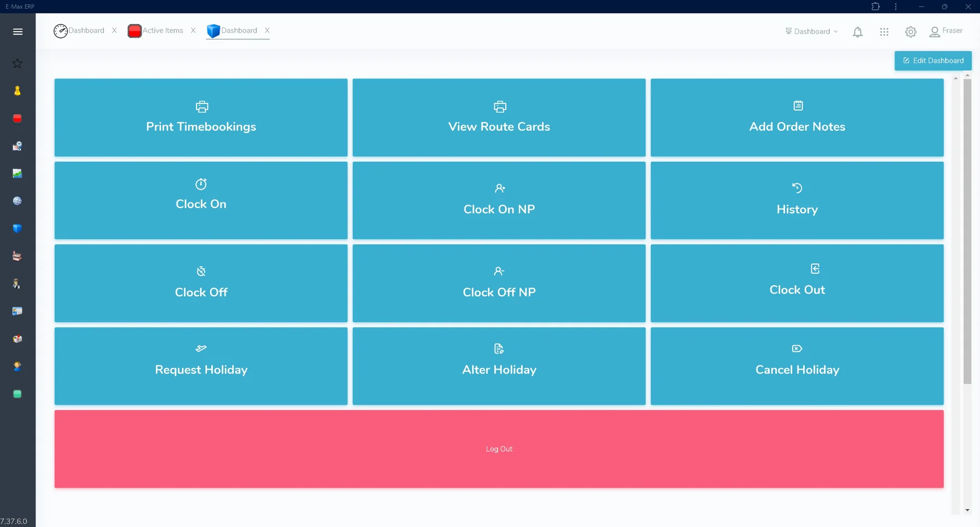Open the mailbox sidebar icon
The image size is (980, 527).
17,339
